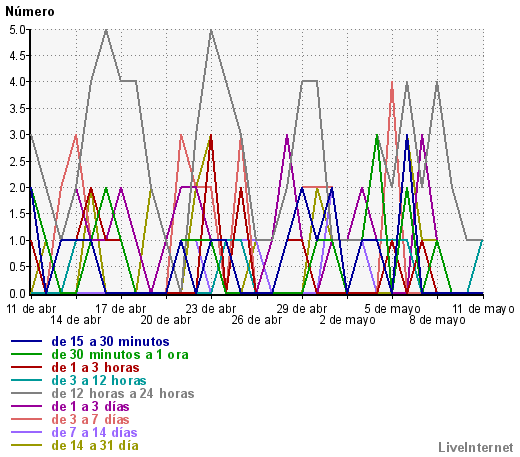Click the 1.5 y-axis value
The width and height of the screenshot is (520, 457).
17,214
